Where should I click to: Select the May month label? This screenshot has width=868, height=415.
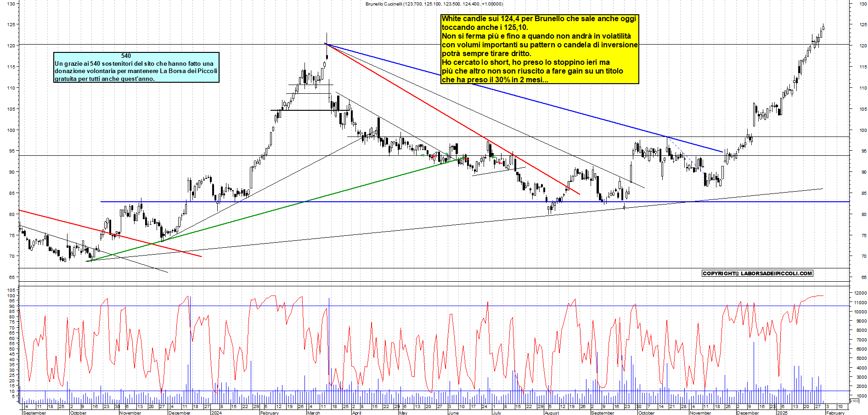(x=403, y=413)
